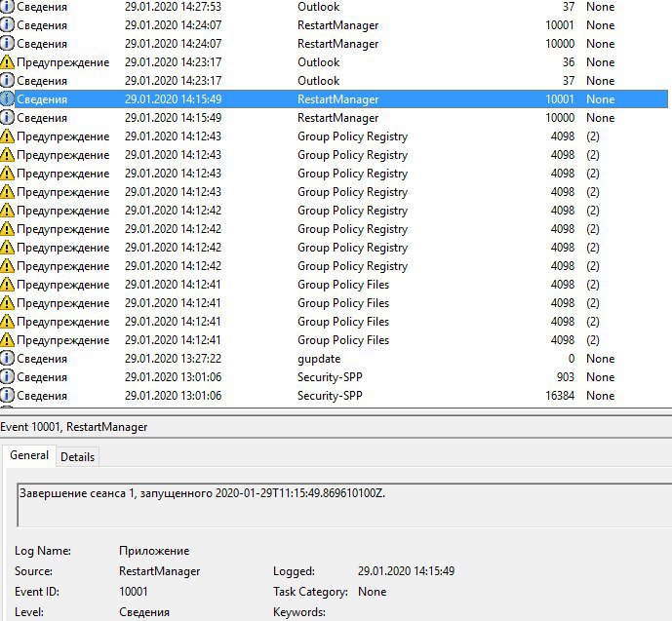Select the gupdate source cell
The height and width of the screenshot is (621, 672).
point(319,359)
